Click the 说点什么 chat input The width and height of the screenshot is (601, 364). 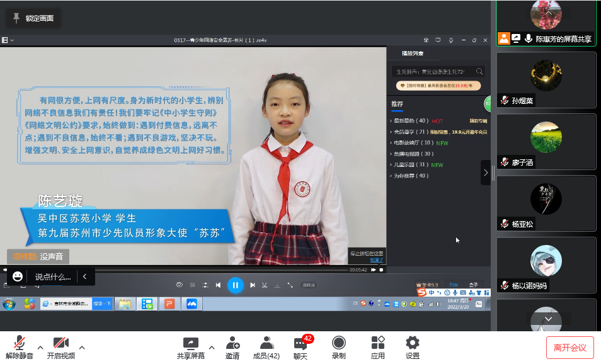tap(53, 276)
